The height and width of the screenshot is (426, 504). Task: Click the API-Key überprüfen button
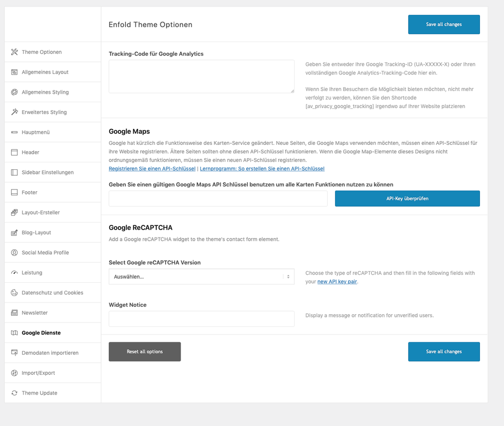[x=407, y=199]
